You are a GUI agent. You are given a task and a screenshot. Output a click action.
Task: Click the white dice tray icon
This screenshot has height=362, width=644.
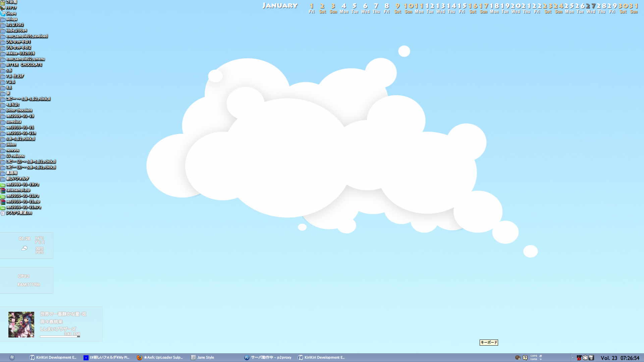coord(585,358)
